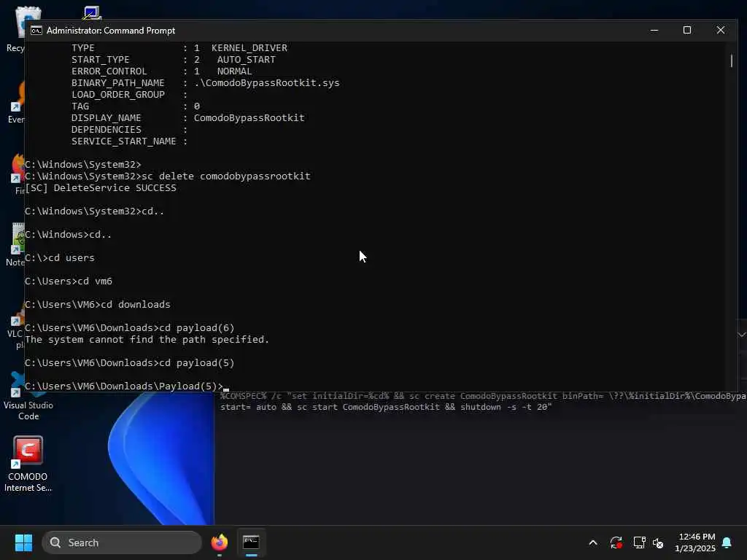Click 'The system cannot find the path specified.' line
747x560 pixels.
(147, 340)
